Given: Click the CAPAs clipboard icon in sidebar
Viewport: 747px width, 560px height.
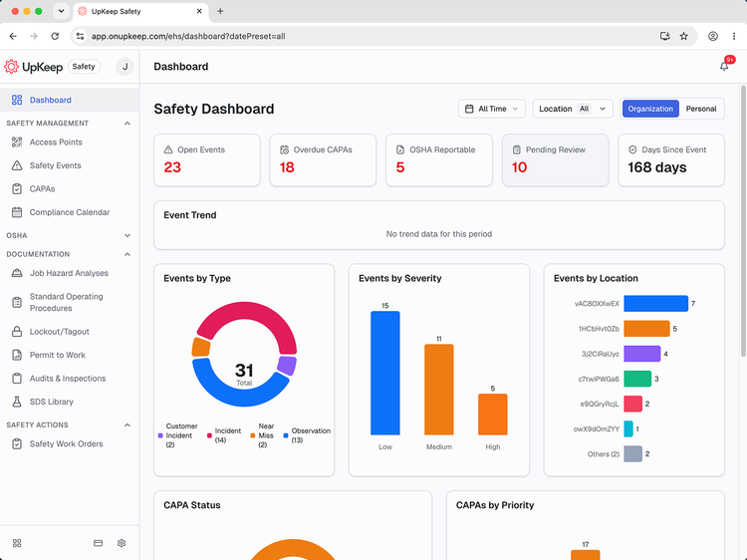Looking at the screenshot, I should (x=17, y=188).
